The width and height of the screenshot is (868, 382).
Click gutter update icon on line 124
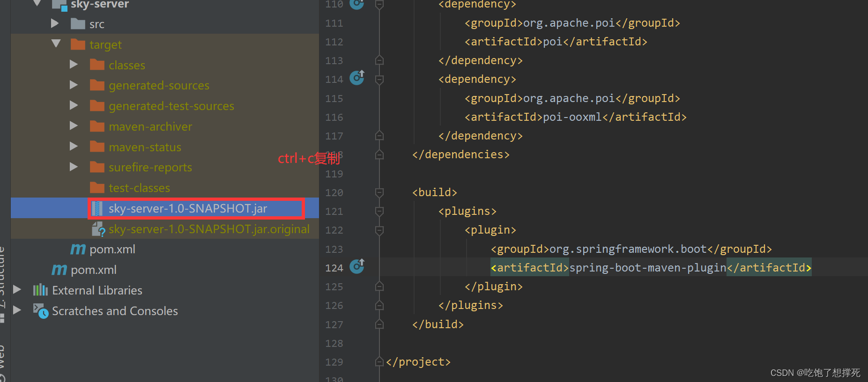coord(357,266)
